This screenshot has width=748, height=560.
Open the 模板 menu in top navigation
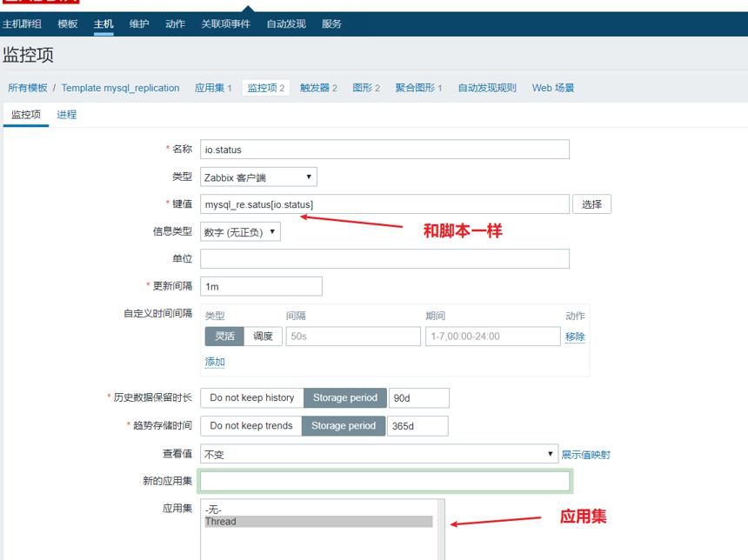67,23
